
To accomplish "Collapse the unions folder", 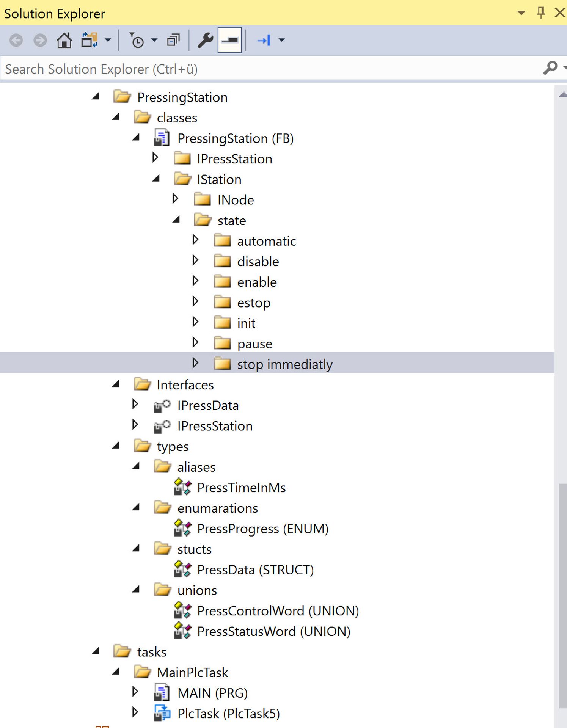I will [x=136, y=590].
